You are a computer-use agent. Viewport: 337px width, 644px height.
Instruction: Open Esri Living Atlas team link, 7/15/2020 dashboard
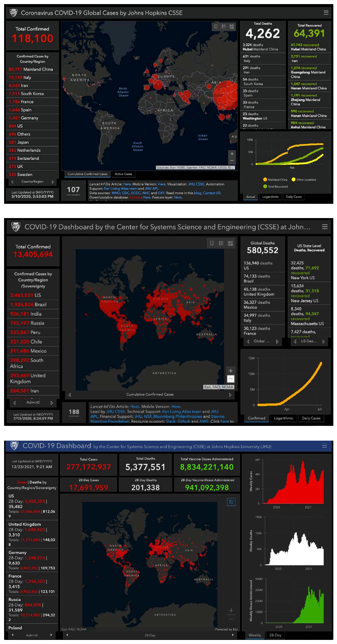[182, 412]
